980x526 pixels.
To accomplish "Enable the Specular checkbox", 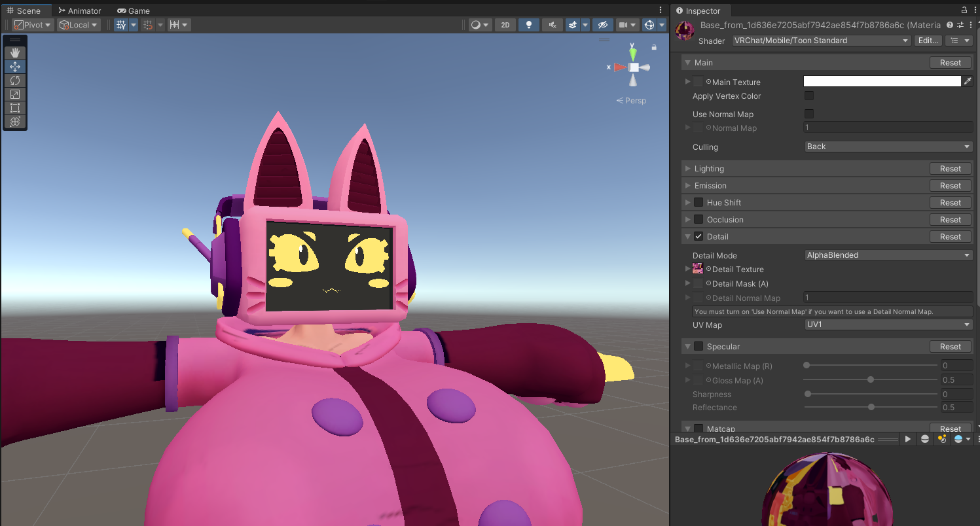I will [x=699, y=347].
